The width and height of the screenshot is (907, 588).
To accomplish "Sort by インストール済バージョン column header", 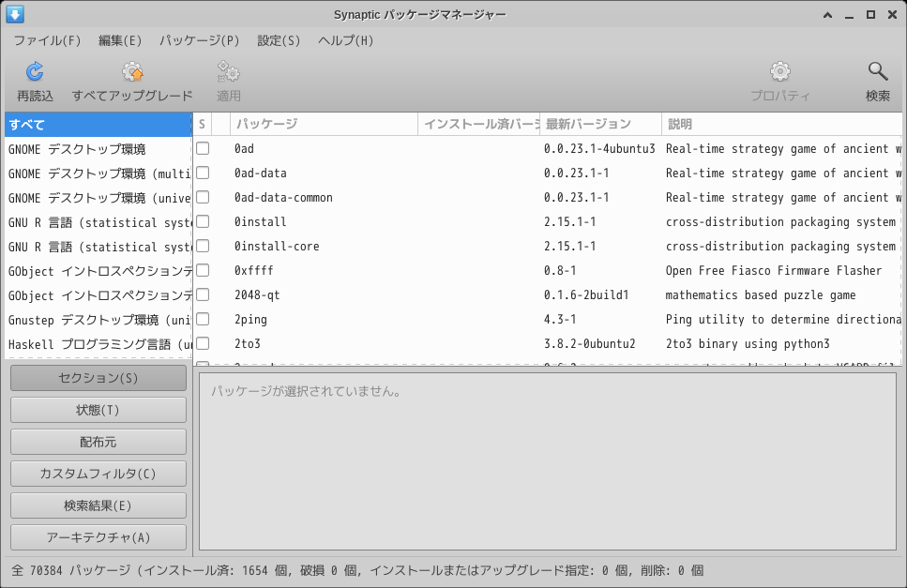I will point(479,124).
